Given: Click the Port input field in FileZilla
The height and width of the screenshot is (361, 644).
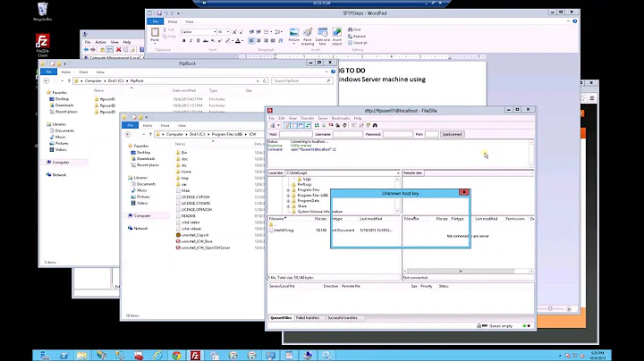Looking at the screenshot, I should point(432,134).
